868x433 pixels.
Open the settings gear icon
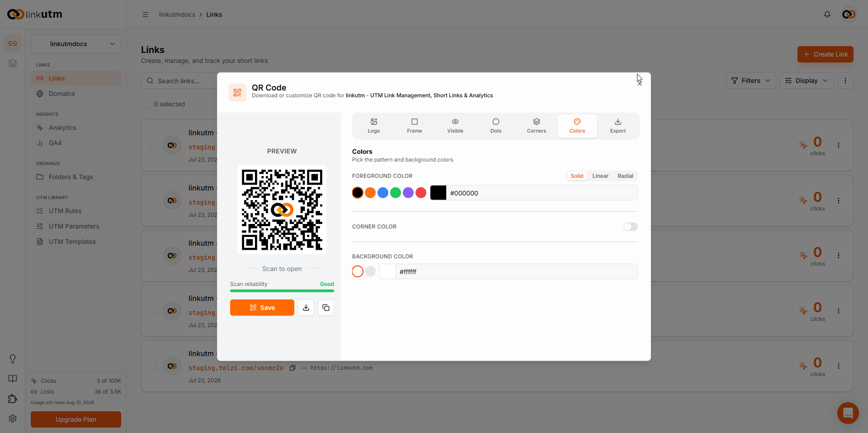(x=13, y=419)
